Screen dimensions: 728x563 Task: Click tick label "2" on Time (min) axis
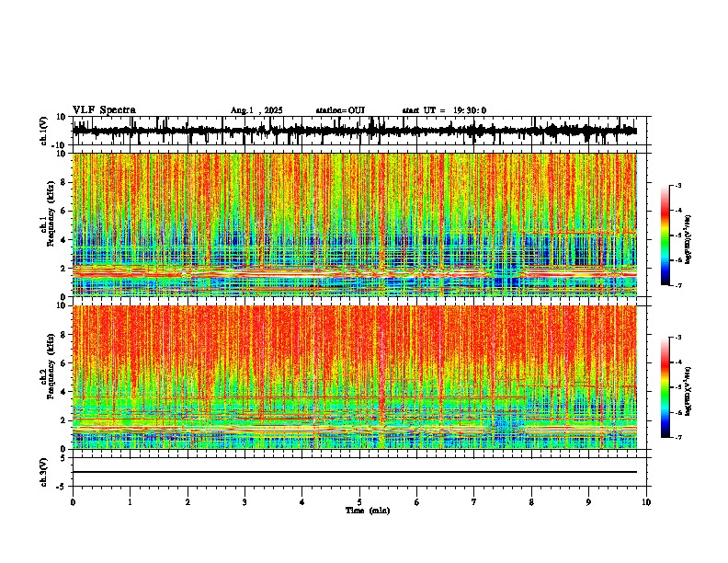click(188, 502)
